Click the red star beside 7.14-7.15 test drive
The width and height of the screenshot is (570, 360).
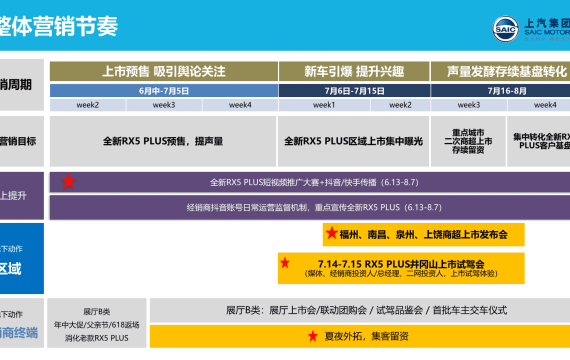(285, 263)
